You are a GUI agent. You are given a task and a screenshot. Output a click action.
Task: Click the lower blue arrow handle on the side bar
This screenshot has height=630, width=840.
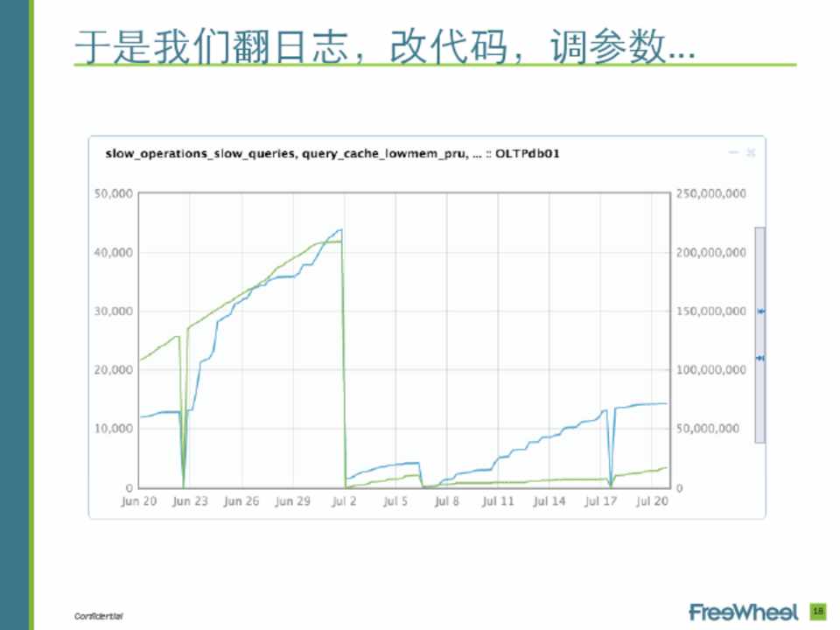click(x=760, y=358)
